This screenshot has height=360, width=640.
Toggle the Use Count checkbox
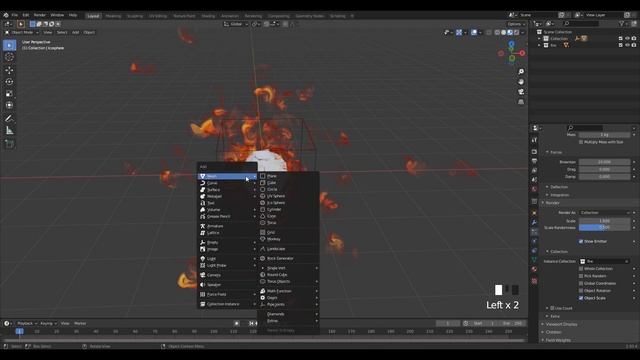(552, 308)
